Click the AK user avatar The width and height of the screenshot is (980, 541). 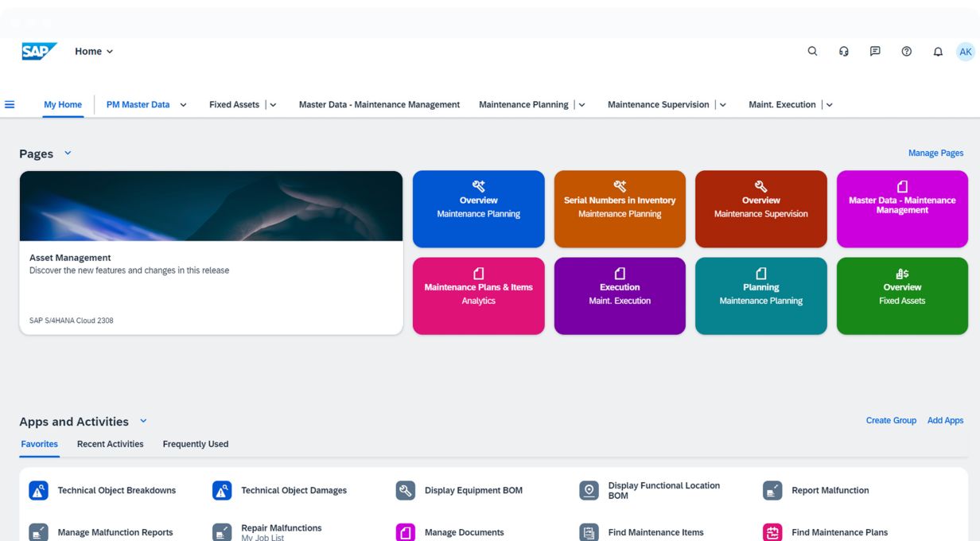(x=965, y=52)
